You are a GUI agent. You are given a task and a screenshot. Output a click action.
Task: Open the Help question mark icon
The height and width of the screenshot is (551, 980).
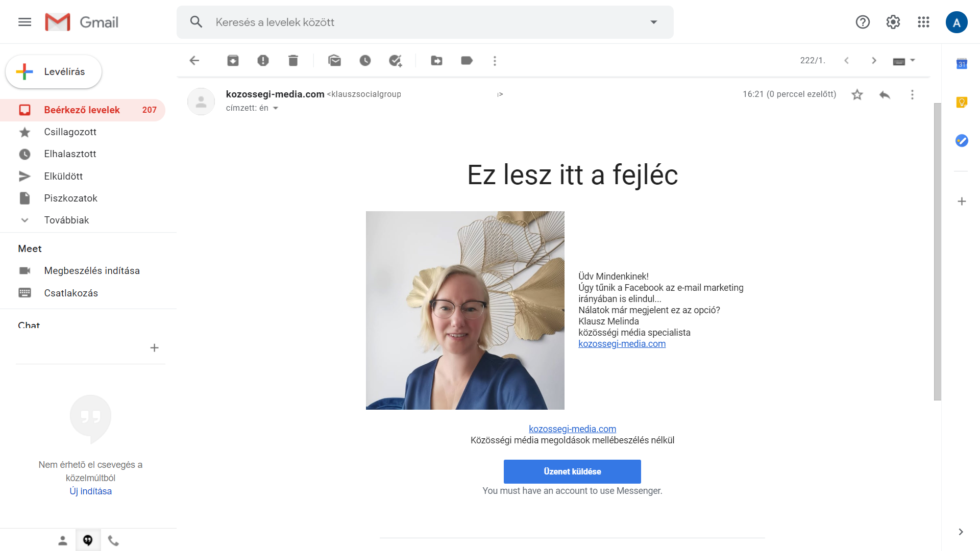tap(863, 22)
